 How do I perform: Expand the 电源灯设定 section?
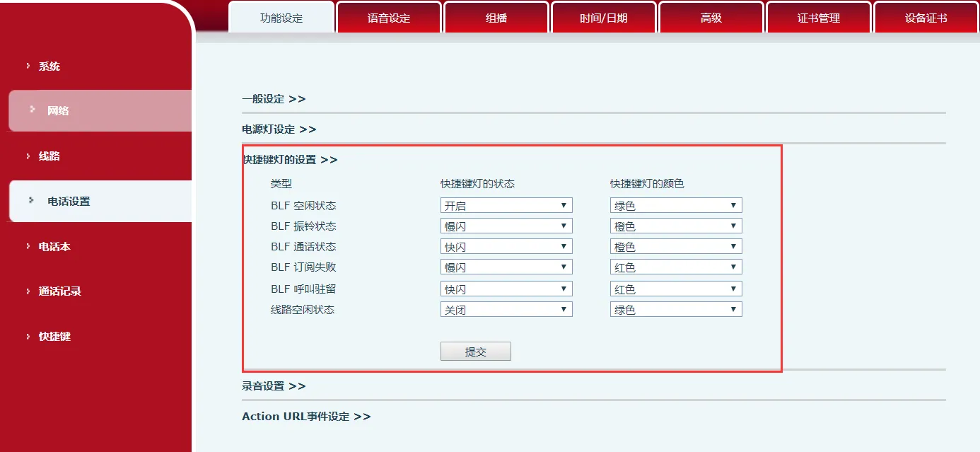279,129
